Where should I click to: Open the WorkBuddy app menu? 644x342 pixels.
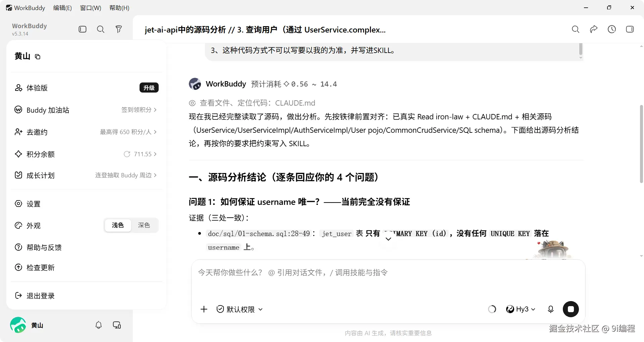(25, 8)
